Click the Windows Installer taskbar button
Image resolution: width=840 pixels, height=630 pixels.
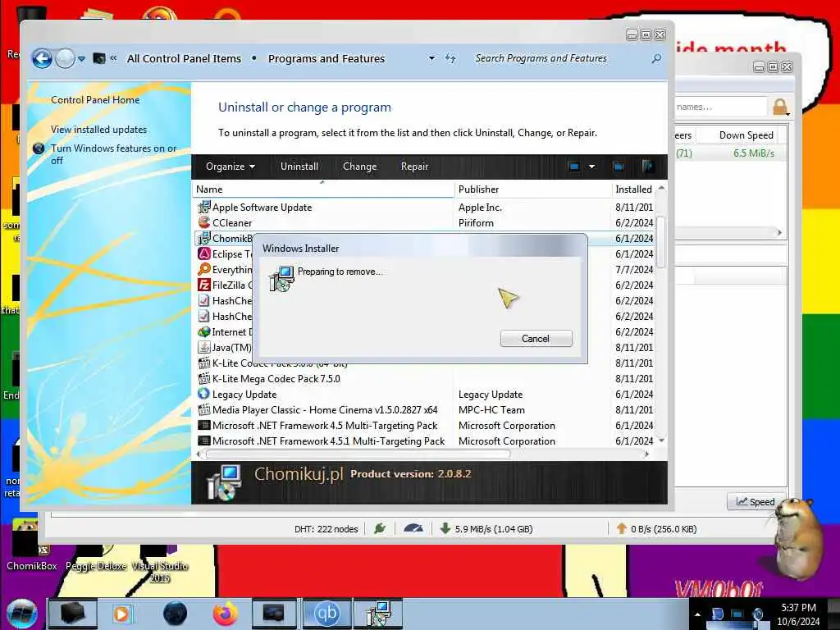(x=379, y=614)
